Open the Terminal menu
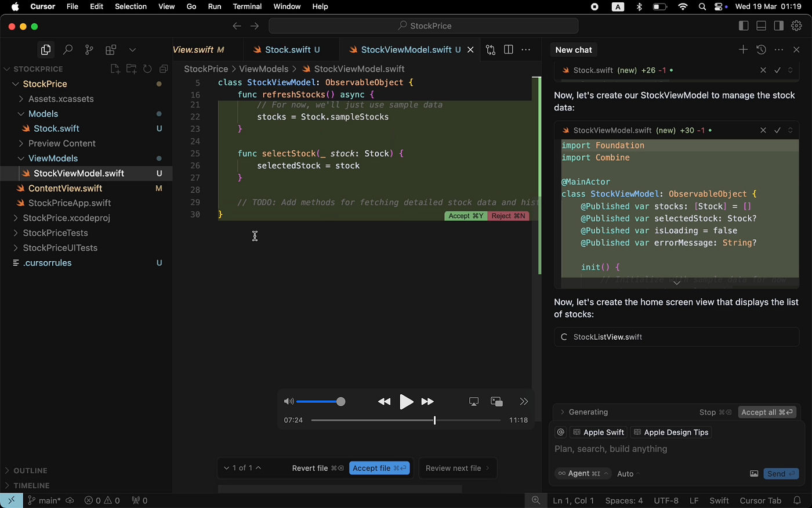This screenshot has height=508, width=812. pos(247,6)
